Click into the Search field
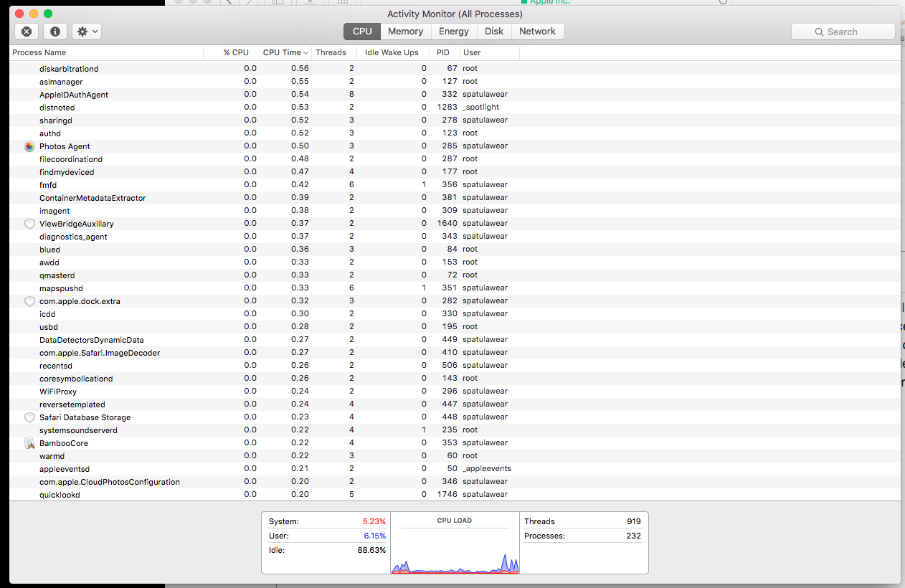The height and width of the screenshot is (588, 905). [x=843, y=32]
